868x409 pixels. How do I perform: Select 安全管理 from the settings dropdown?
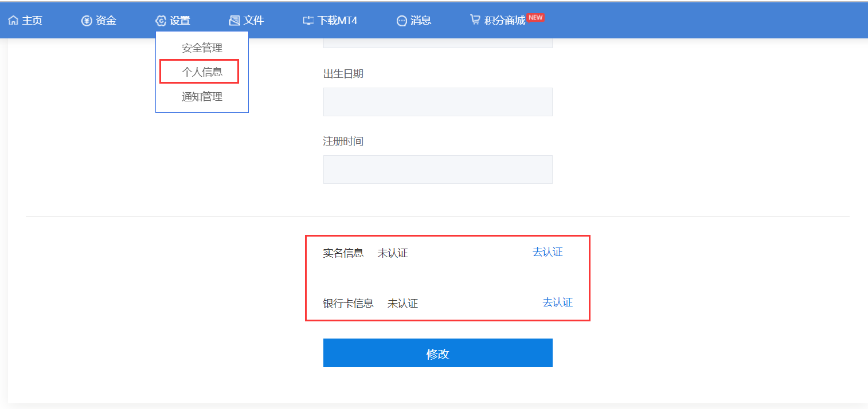(x=202, y=48)
